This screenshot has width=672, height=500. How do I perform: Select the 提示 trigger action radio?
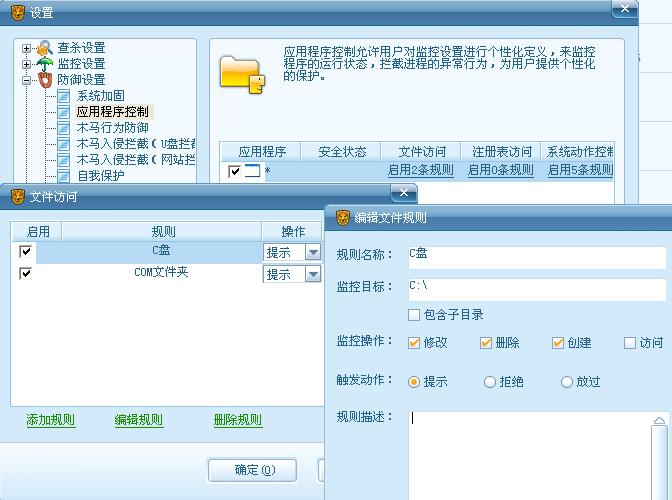tap(414, 382)
